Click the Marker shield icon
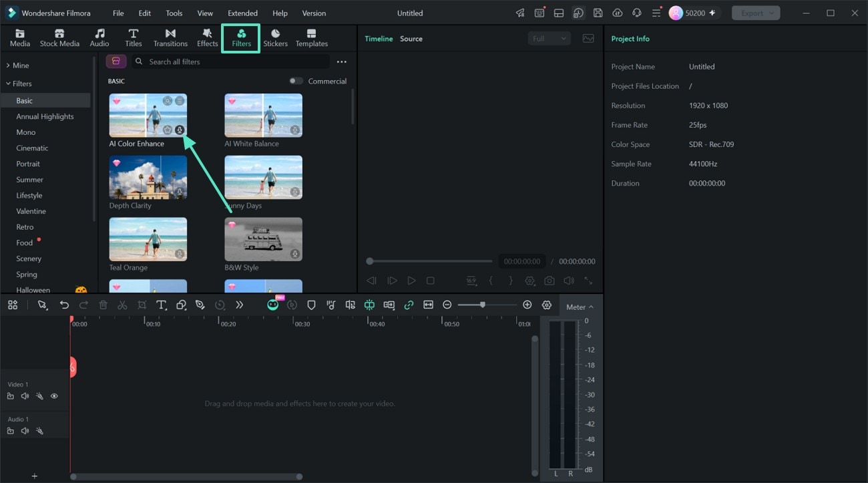Viewport: 868px width, 483px height. pyautogui.click(x=311, y=305)
